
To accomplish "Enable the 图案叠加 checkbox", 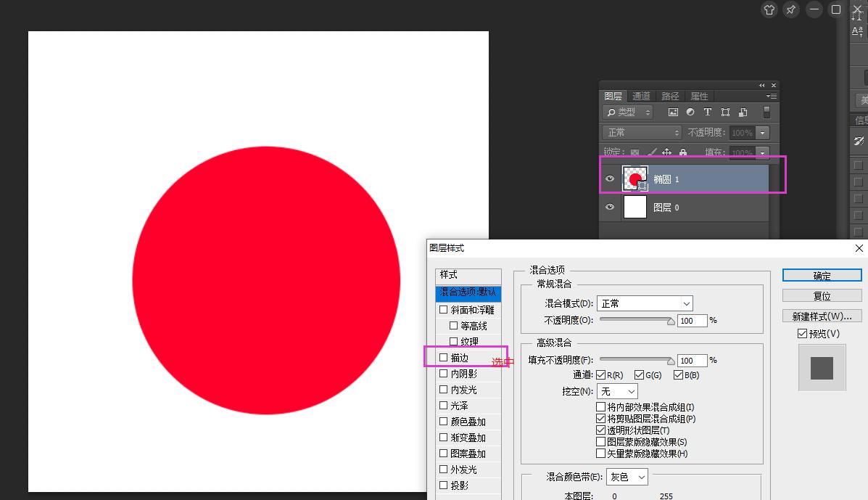I will coord(443,454).
